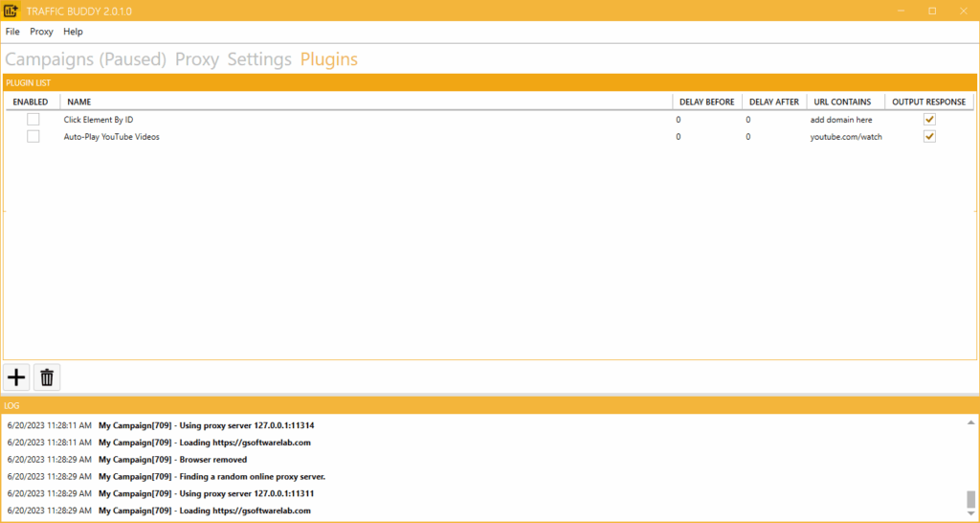The height and width of the screenshot is (523, 980).
Task: Open the File menu
Action: point(12,32)
